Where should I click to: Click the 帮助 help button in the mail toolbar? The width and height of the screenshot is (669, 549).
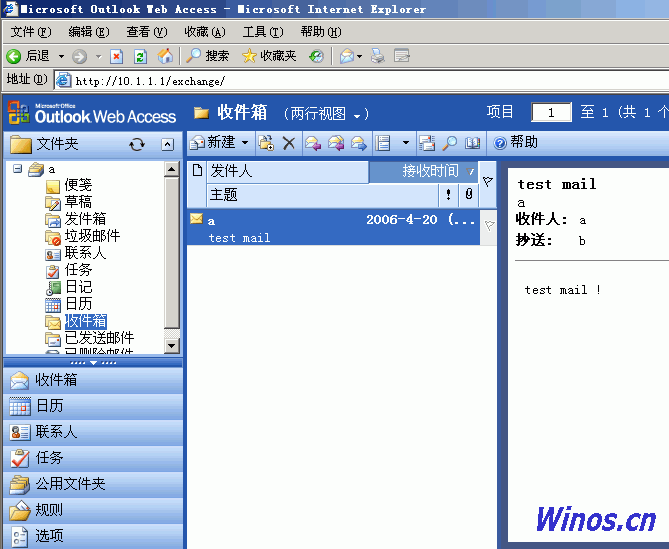[x=516, y=143]
